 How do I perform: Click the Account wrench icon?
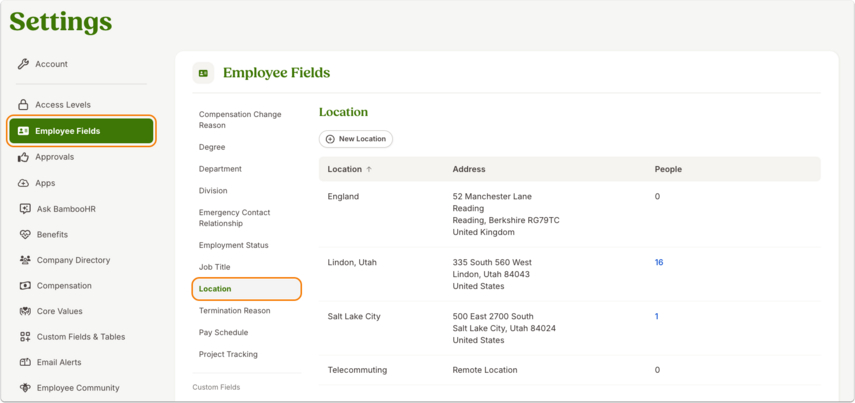23,64
